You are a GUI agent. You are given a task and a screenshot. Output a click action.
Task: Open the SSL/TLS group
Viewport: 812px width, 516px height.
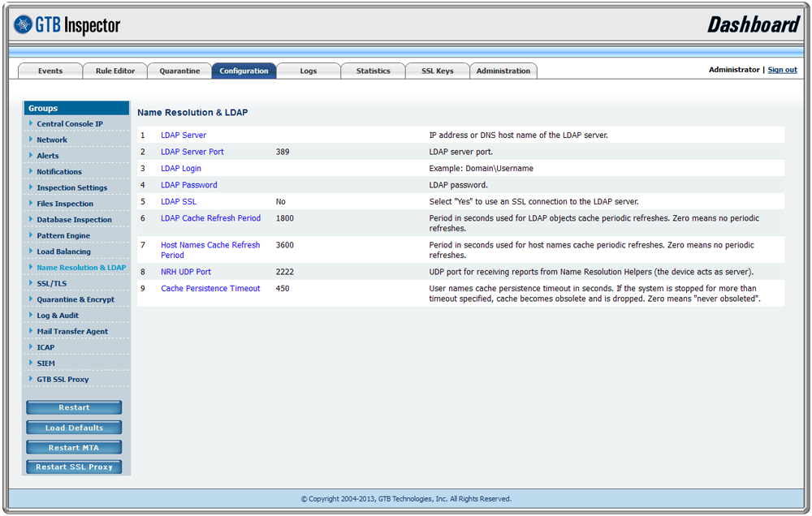click(x=52, y=284)
